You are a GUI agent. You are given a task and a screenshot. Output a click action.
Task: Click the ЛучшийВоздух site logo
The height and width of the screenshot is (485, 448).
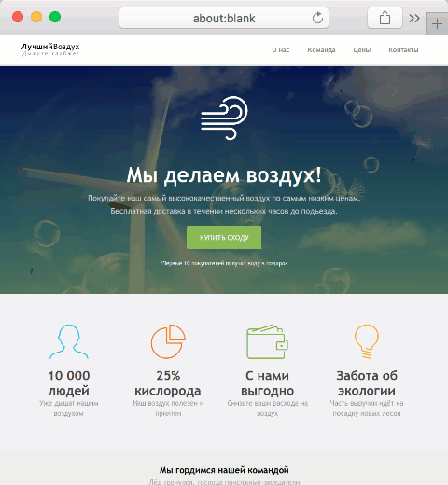pyautogui.click(x=50, y=49)
